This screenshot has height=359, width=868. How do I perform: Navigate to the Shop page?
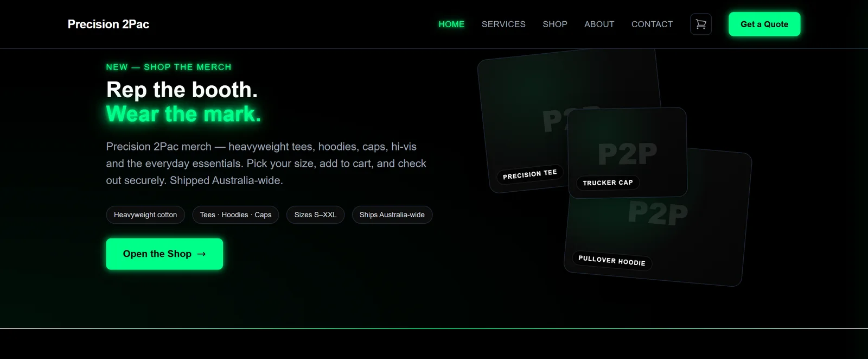click(x=555, y=24)
